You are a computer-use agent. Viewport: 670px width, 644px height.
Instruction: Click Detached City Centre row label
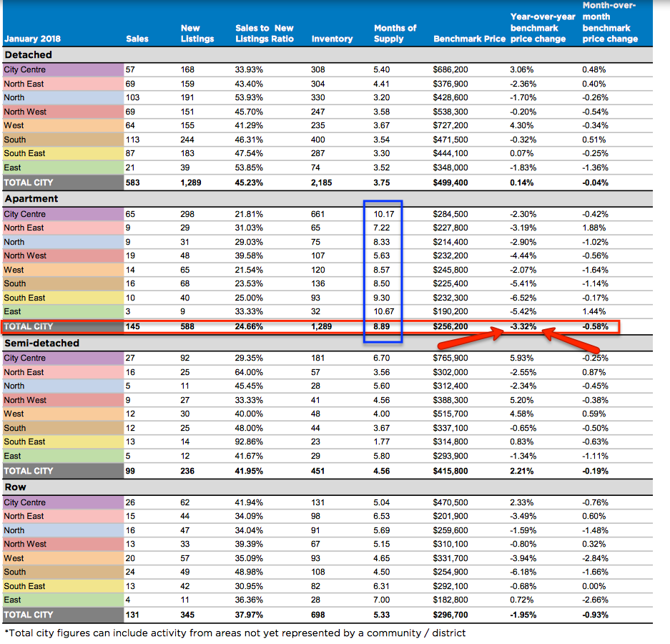(x=25, y=69)
